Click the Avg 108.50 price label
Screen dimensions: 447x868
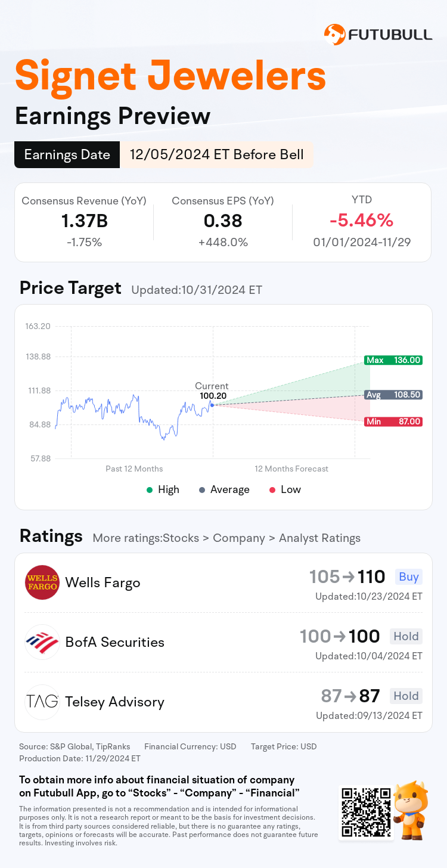click(x=393, y=395)
